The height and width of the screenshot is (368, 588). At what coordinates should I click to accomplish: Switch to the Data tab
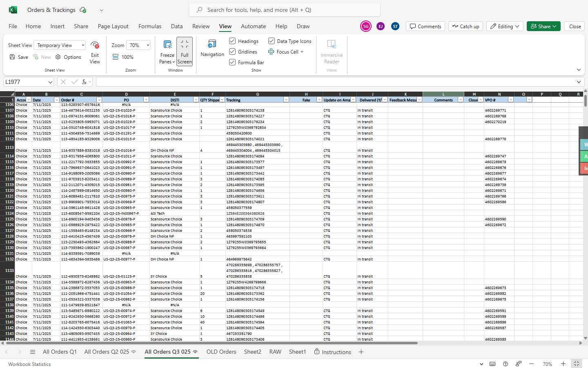click(x=177, y=26)
